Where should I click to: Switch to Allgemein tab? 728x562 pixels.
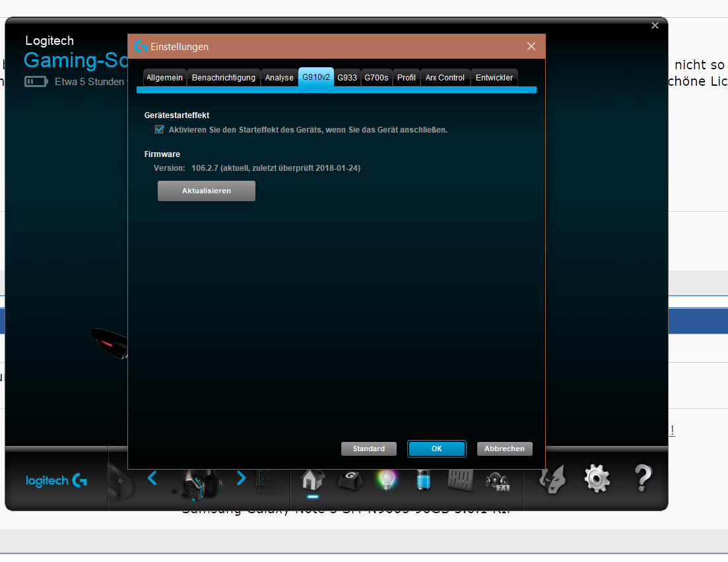pyautogui.click(x=164, y=77)
